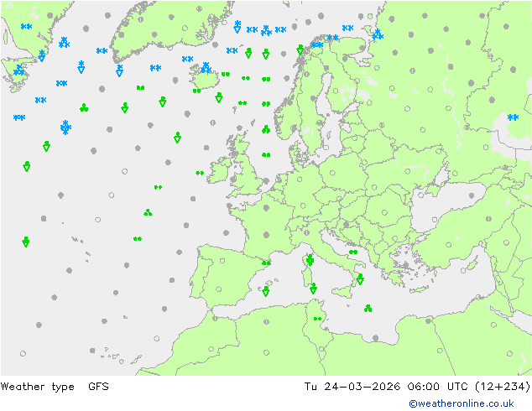
Task: Click the half-filled circle near the Swiss Alps
Action: [x=307, y=232]
